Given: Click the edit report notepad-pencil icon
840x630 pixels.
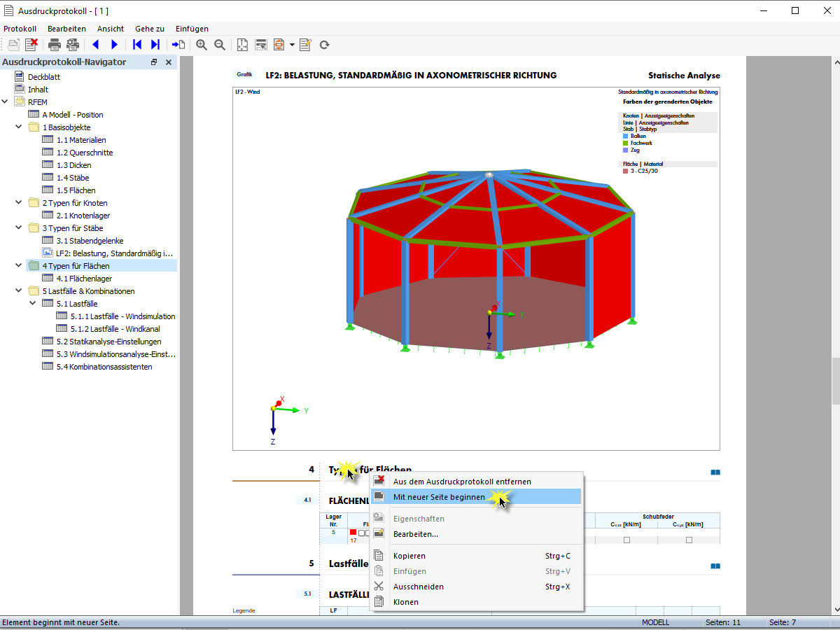Looking at the screenshot, I should (x=305, y=45).
